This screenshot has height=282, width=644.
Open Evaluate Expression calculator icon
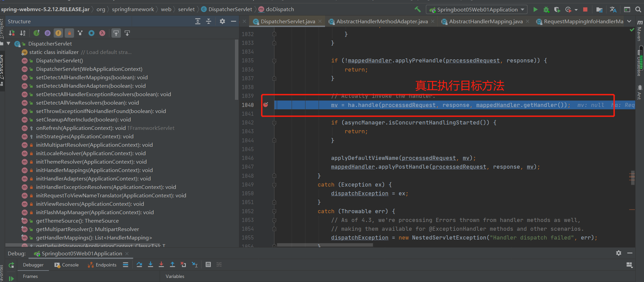pos(208,265)
